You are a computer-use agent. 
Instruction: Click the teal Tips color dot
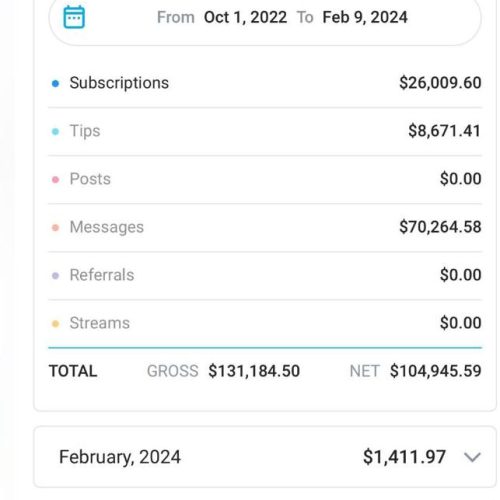(x=56, y=132)
